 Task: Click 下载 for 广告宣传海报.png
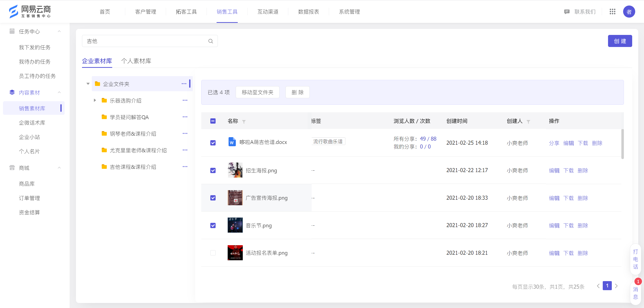tap(568, 198)
